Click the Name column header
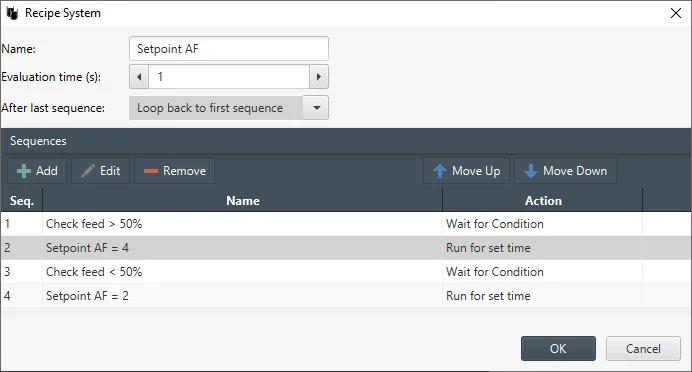The image size is (692, 372). pyautogui.click(x=243, y=201)
